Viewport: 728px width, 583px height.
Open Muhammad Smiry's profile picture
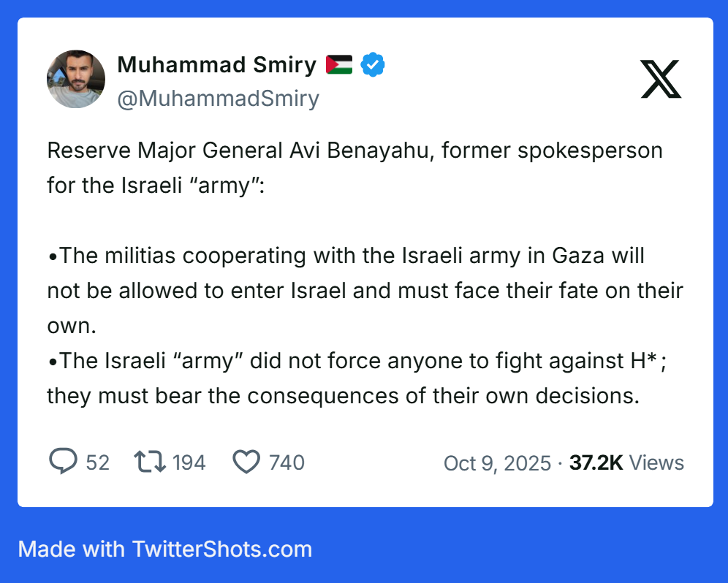pyautogui.click(x=76, y=79)
